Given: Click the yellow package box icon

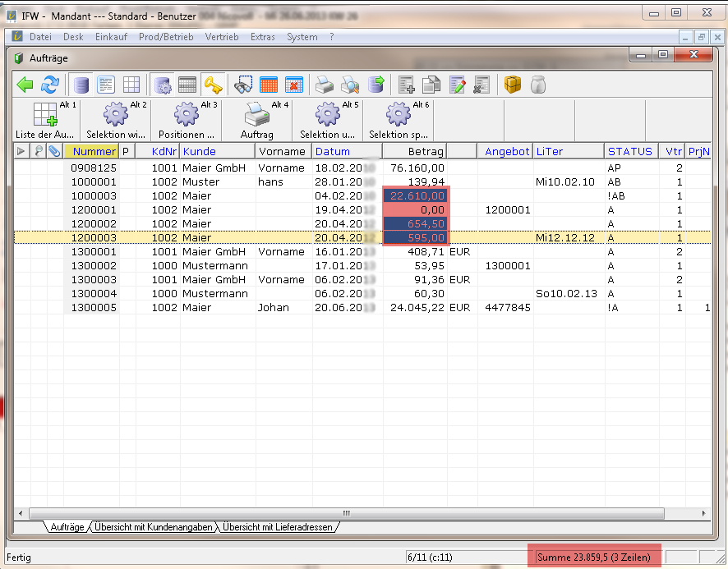Looking at the screenshot, I should coord(513,85).
